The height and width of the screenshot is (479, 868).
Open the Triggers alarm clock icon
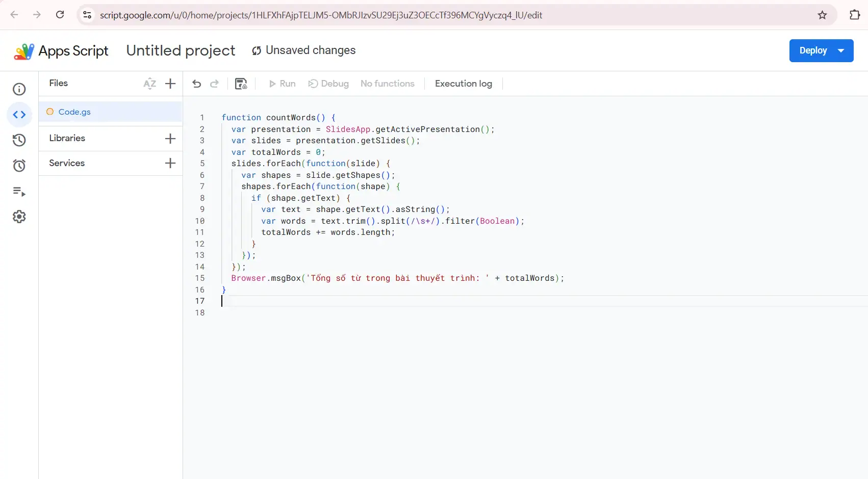[19, 166]
